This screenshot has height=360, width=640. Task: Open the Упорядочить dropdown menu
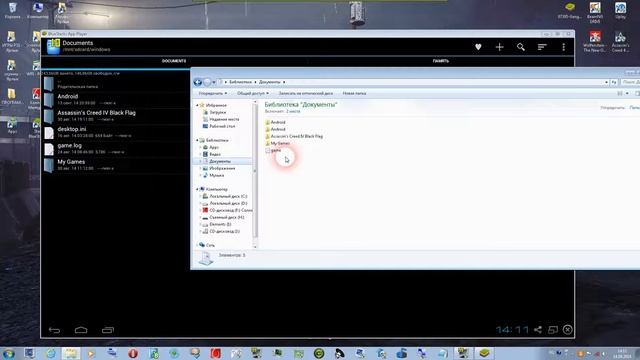coord(213,93)
